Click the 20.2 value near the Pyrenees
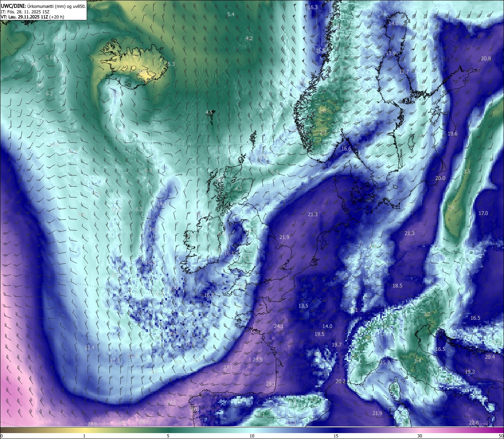The height and width of the screenshot is (439, 504). [341, 381]
